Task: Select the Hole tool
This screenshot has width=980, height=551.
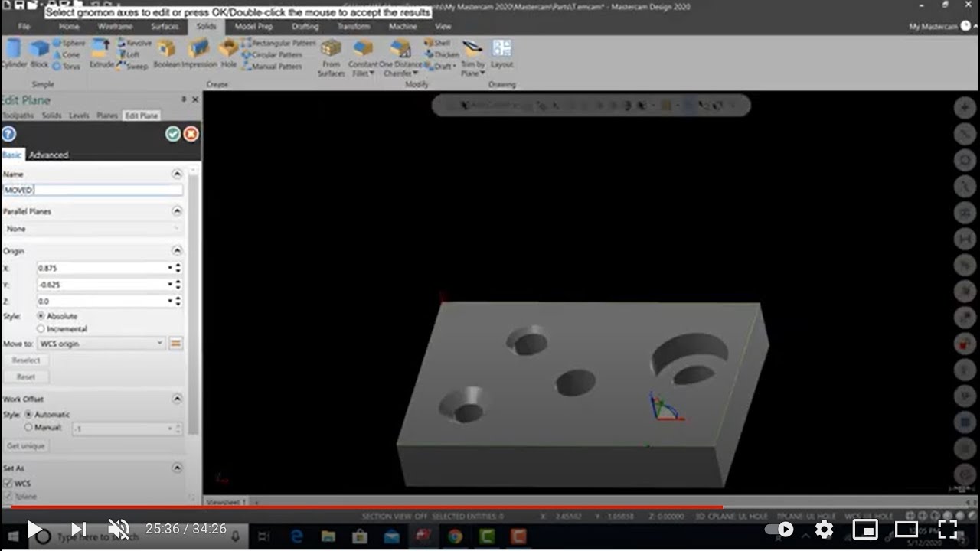Action: 228,54
